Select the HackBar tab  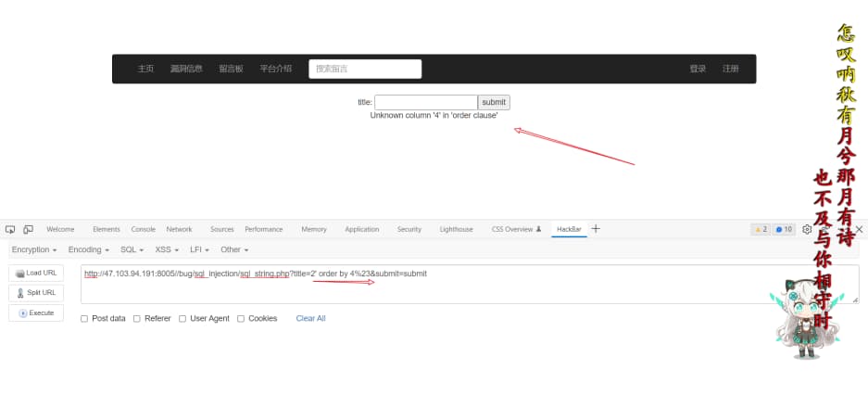coord(569,230)
